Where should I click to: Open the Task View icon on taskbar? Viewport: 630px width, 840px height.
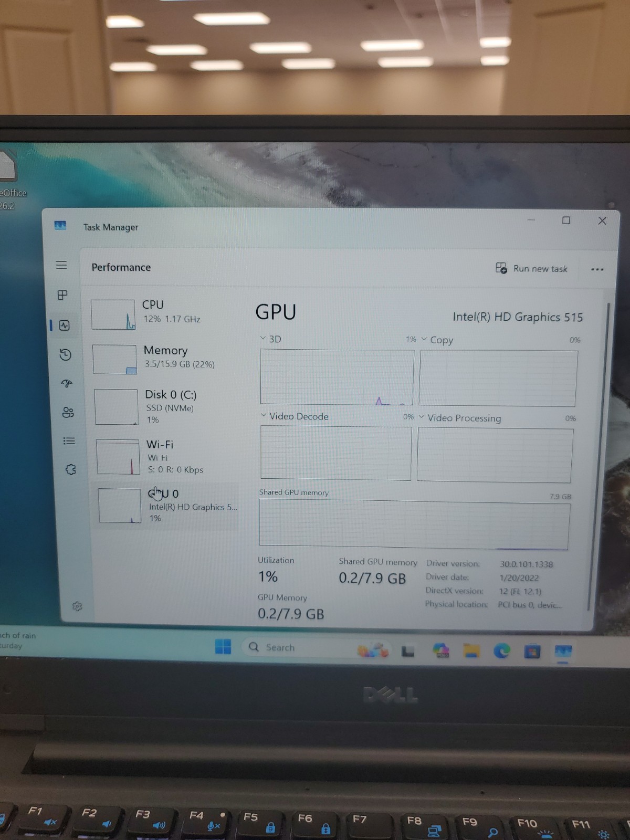pos(408,652)
